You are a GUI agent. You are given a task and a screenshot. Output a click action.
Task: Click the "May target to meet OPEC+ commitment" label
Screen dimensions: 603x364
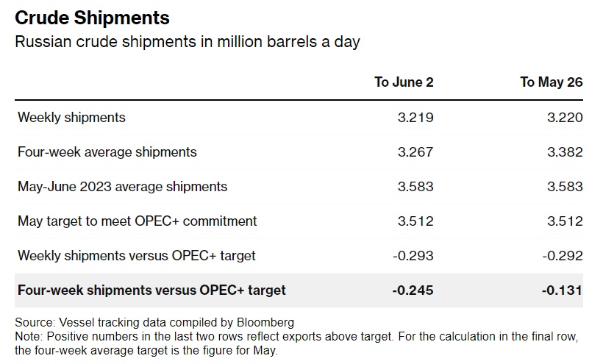[138, 221]
